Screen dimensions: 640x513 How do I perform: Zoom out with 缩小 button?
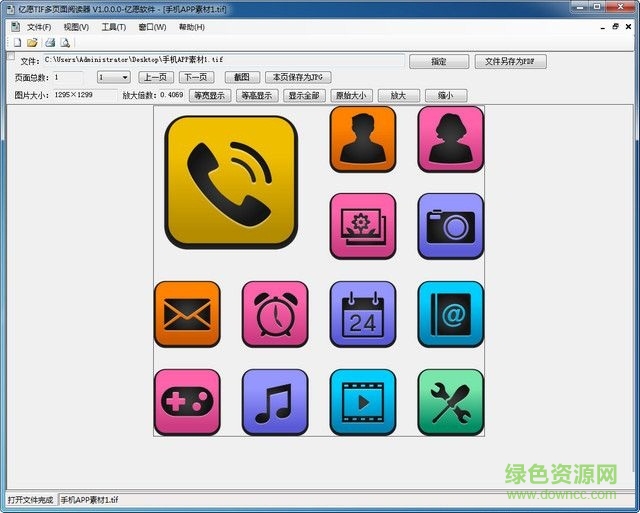click(446, 95)
